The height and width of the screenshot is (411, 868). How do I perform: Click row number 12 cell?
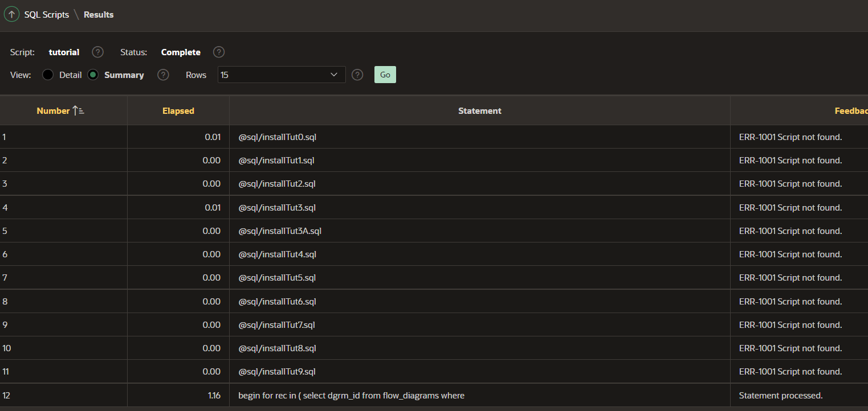tap(63, 395)
